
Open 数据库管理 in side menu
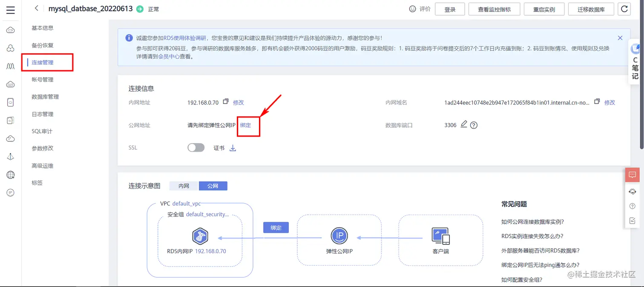coord(45,97)
